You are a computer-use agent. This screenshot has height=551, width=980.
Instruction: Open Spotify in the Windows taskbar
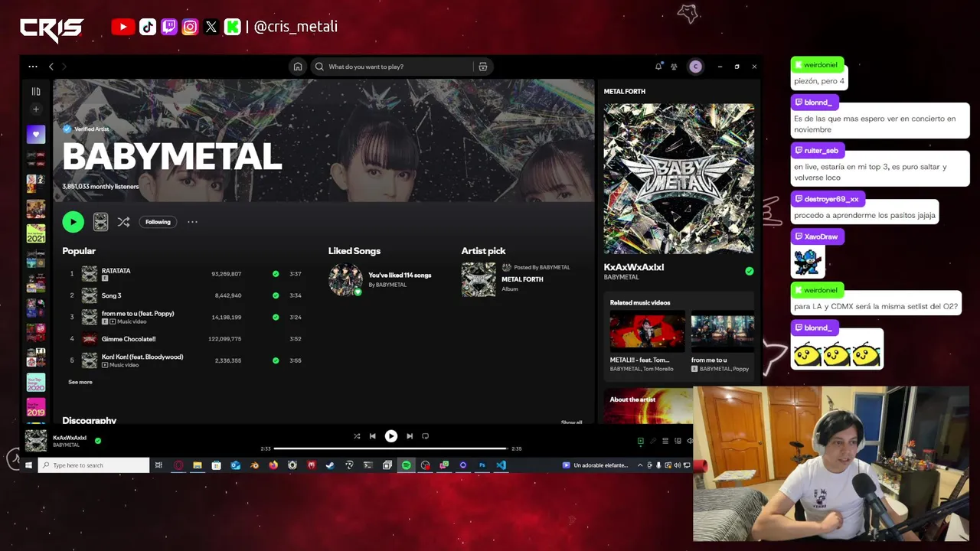click(407, 465)
